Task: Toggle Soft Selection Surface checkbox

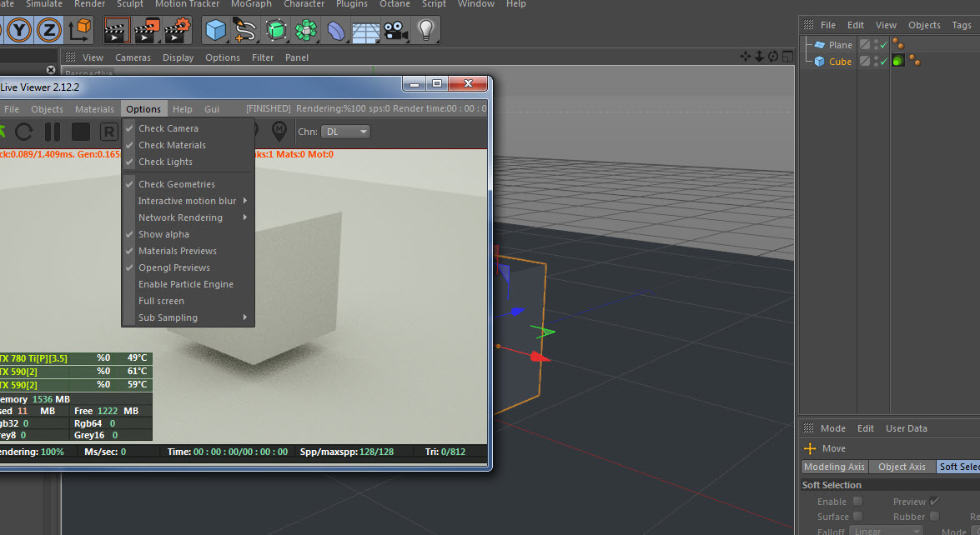Action: coord(857,517)
